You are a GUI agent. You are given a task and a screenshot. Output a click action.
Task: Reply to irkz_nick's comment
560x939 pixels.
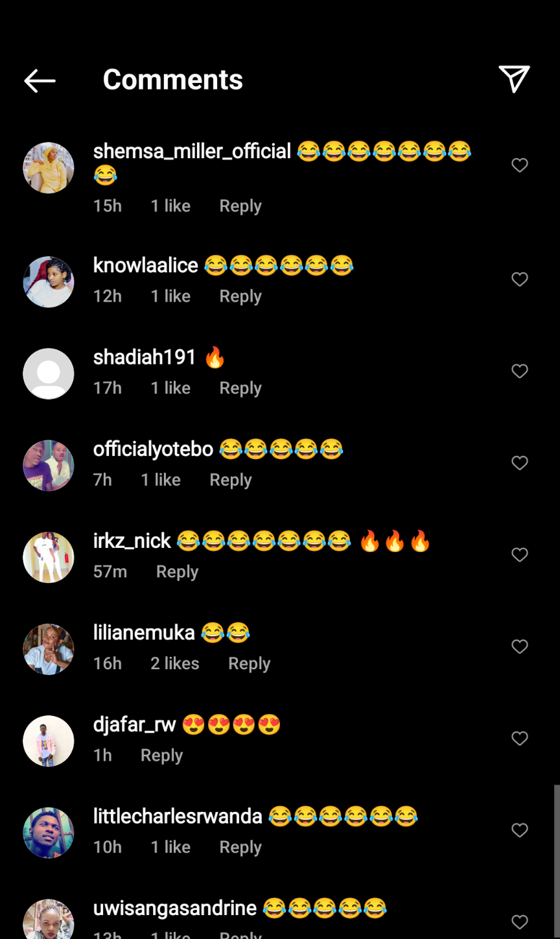tap(177, 572)
